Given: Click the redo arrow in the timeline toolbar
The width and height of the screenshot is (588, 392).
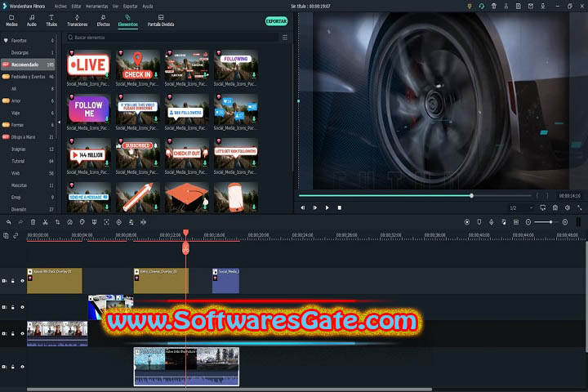Looking at the screenshot, I should (20, 222).
